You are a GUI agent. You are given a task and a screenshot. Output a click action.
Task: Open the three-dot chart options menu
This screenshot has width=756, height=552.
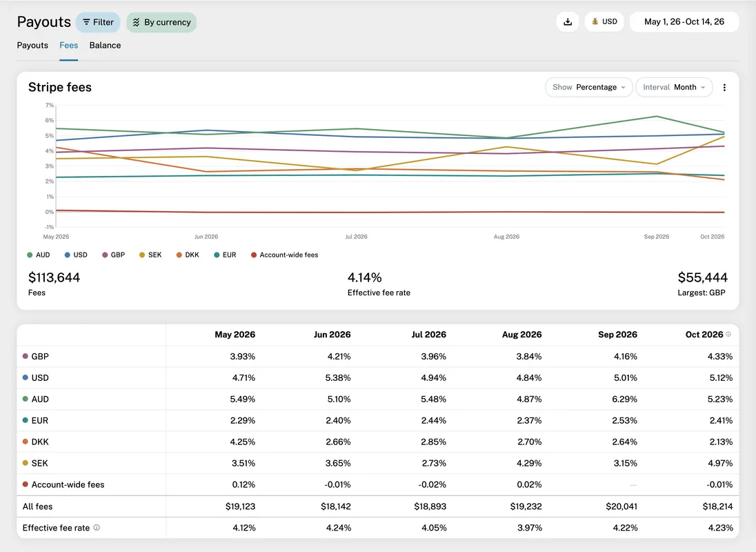pyautogui.click(x=724, y=87)
